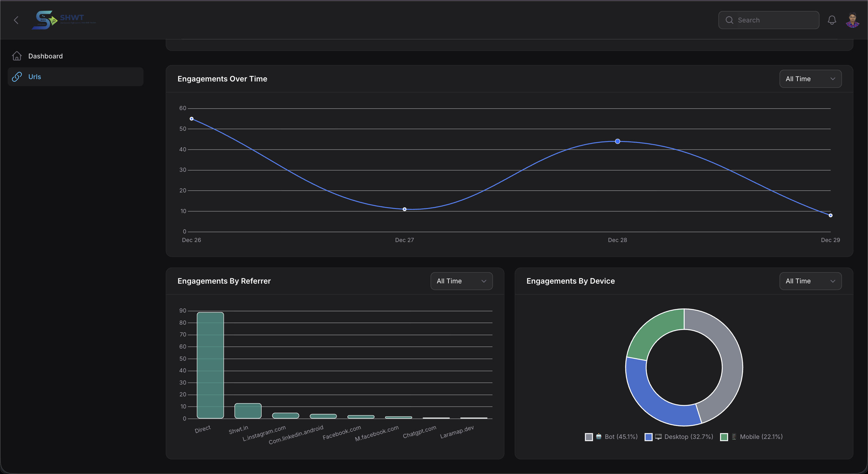This screenshot has width=868, height=474.
Task: Toggle the Desktop legend entry
Action: pos(688,437)
